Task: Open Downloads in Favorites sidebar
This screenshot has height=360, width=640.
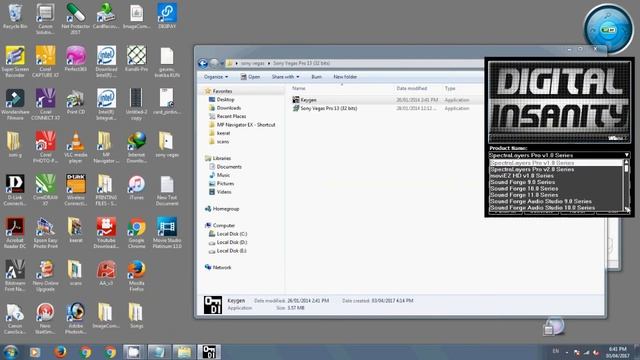Action: coord(229,108)
